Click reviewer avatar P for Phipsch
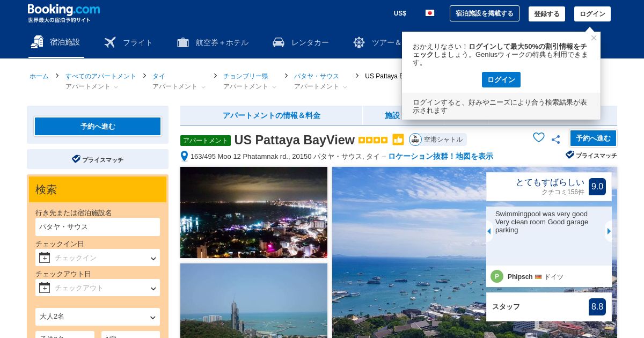The width and height of the screenshot is (644, 338). click(x=497, y=276)
